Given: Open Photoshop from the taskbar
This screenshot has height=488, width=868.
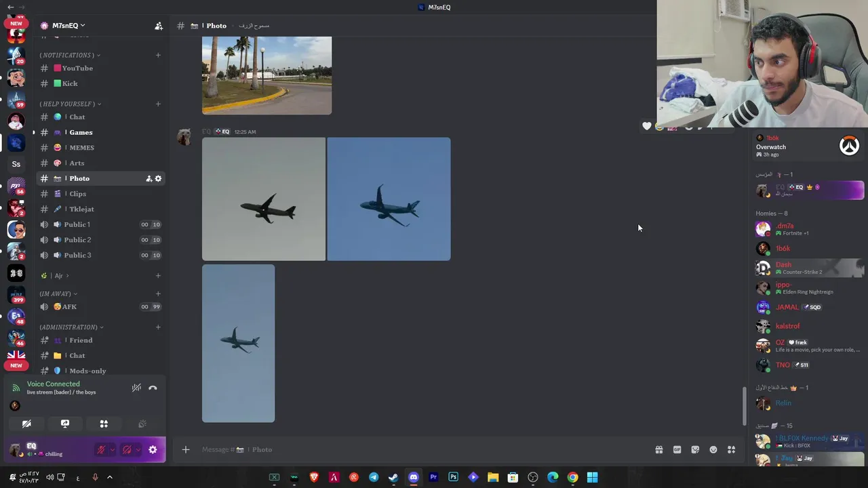Looking at the screenshot, I should 453,477.
